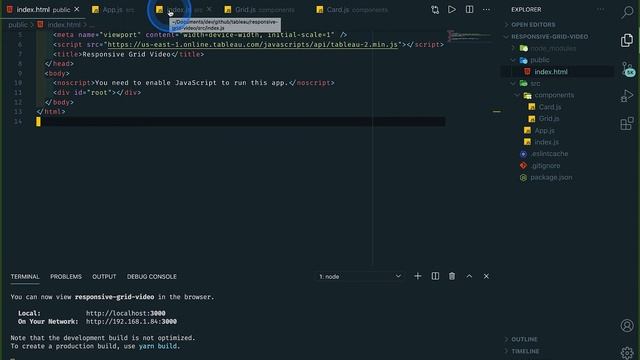Viewport: 640px width, 360px height.
Task: Open Card.js in the explorer tree
Action: 549,107
